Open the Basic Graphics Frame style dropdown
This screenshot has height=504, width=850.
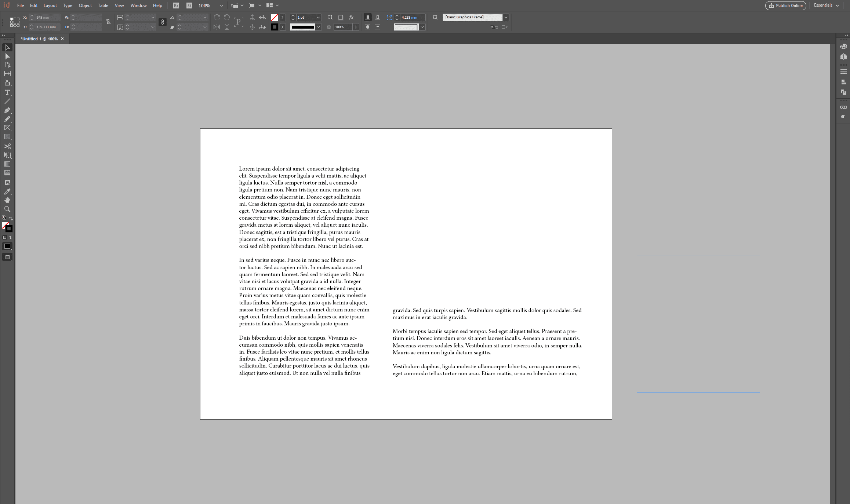pos(506,17)
